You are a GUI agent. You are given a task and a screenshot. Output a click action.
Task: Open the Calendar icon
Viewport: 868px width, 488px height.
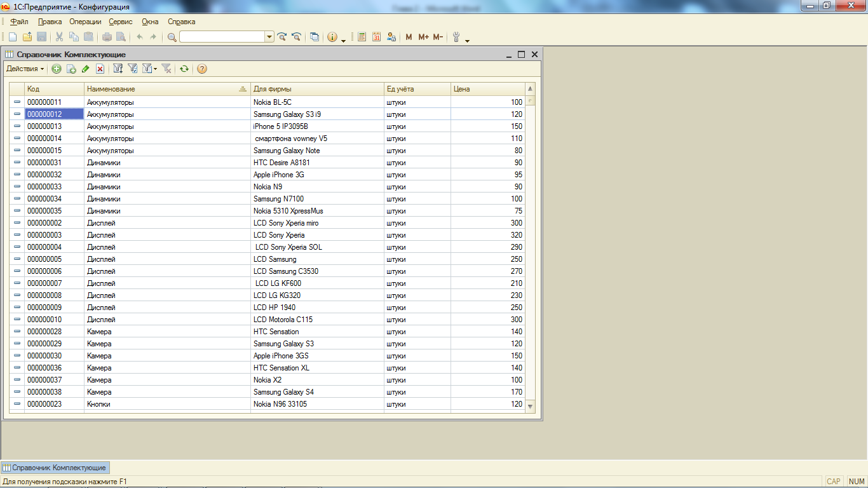[377, 37]
